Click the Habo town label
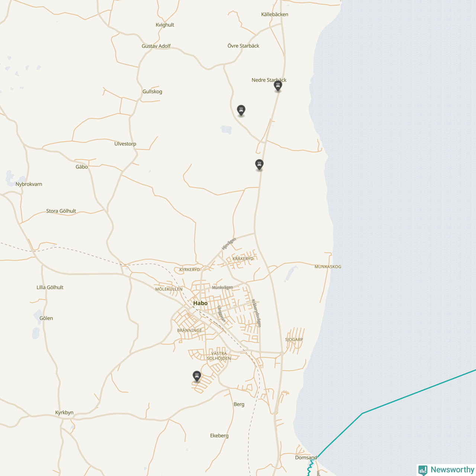The width and height of the screenshot is (476, 476). (x=200, y=303)
